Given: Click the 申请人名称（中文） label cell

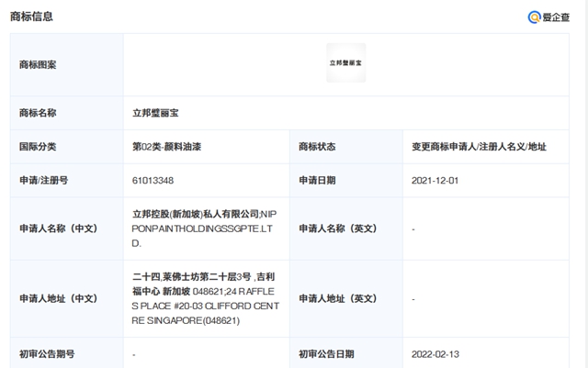Looking at the screenshot, I should point(67,229).
